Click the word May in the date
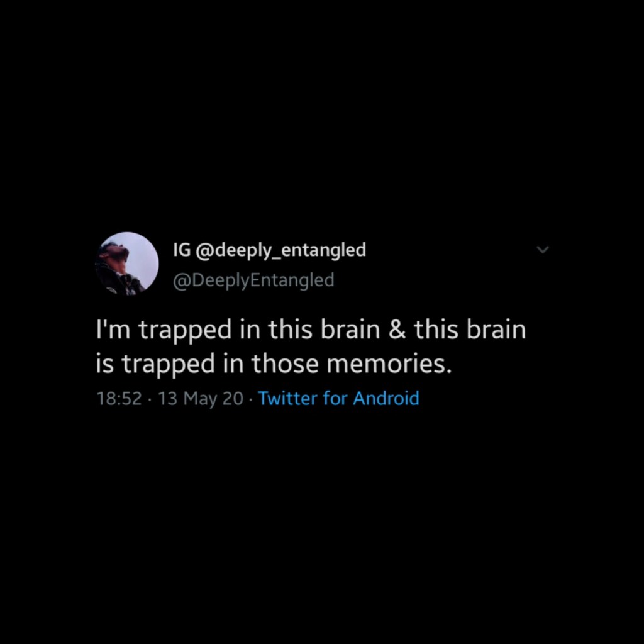 click(x=200, y=399)
